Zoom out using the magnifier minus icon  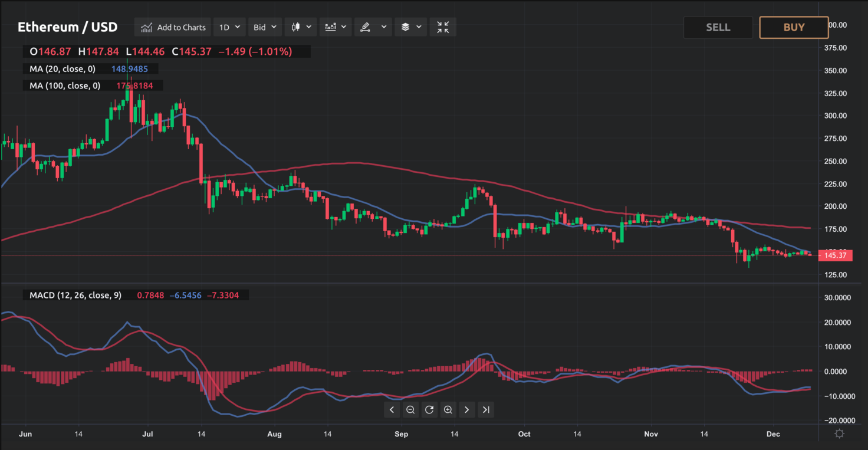click(x=410, y=409)
